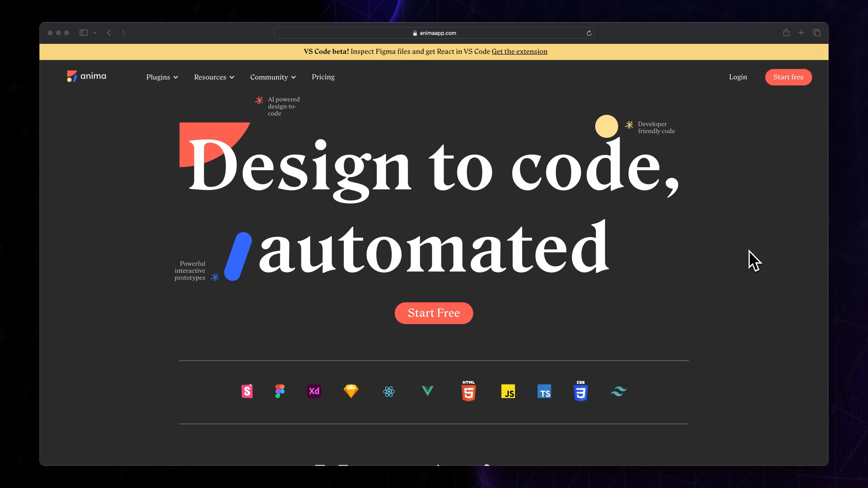This screenshot has width=868, height=488.
Task: Click the JavaScript icon
Action: pyautogui.click(x=508, y=391)
